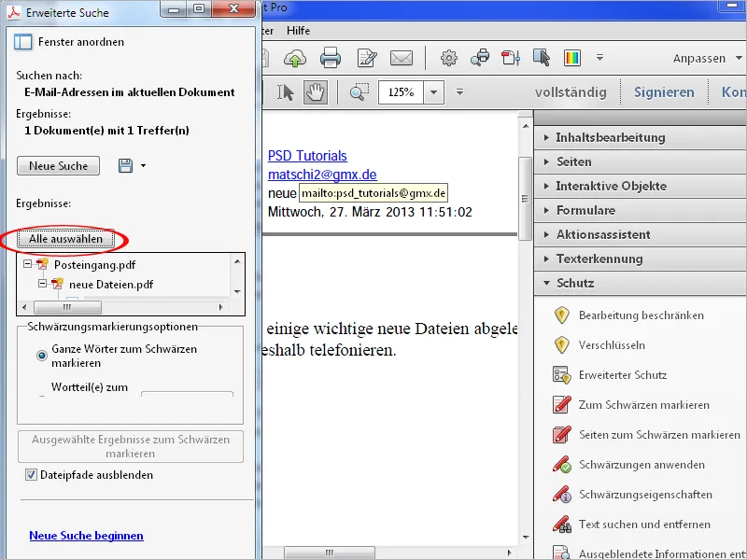The height and width of the screenshot is (560, 747).
Task: Click the save search results disk icon
Action: coord(125,166)
